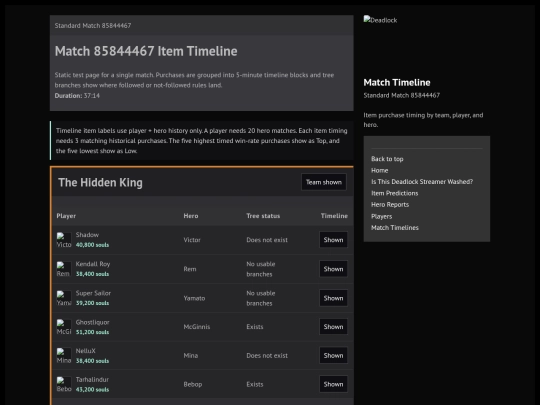The height and width of the screenshot is (405, 540).
Task: Click Kendall Roy's Rem hero avatar
Action: 64,269
